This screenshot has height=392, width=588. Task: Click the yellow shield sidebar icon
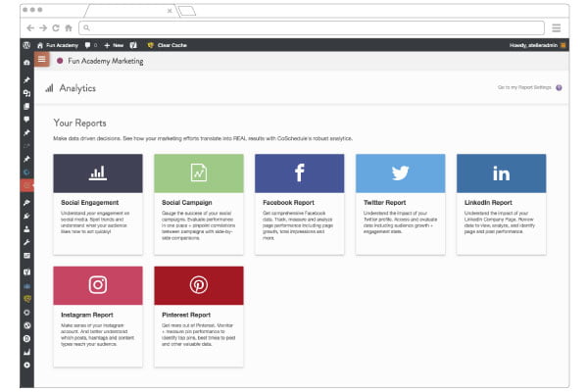[26, 299]
